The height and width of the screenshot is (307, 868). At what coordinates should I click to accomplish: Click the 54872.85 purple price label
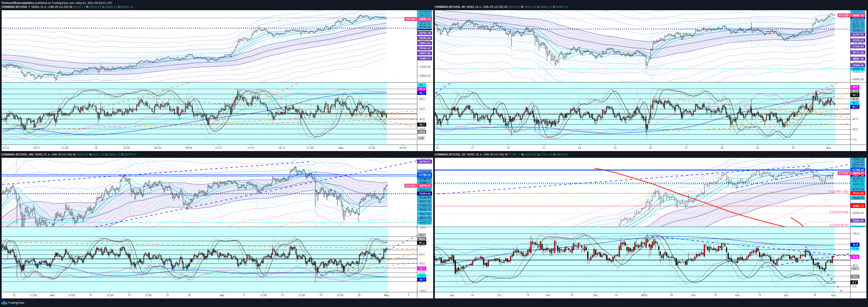pyautogui.click(x=425, y=53)
